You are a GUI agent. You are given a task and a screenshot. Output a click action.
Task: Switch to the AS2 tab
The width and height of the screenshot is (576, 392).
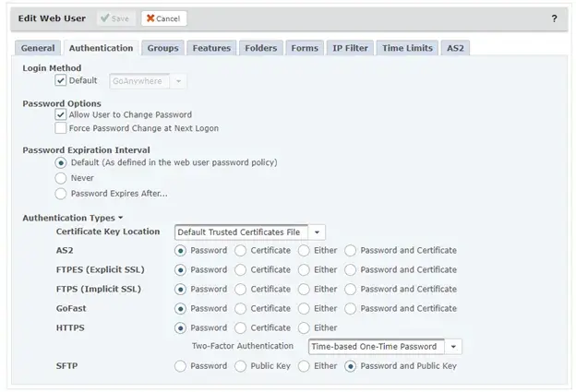tap(455, 48)
